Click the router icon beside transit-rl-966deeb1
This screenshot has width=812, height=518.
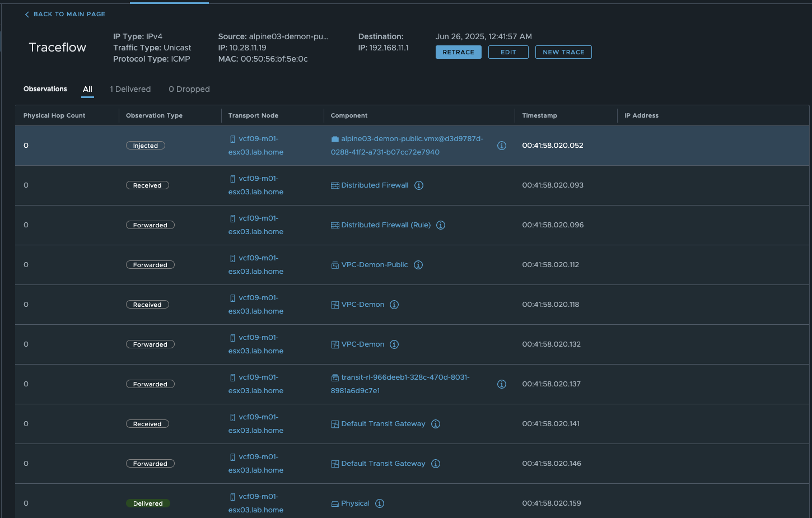[x=334, y=377]
